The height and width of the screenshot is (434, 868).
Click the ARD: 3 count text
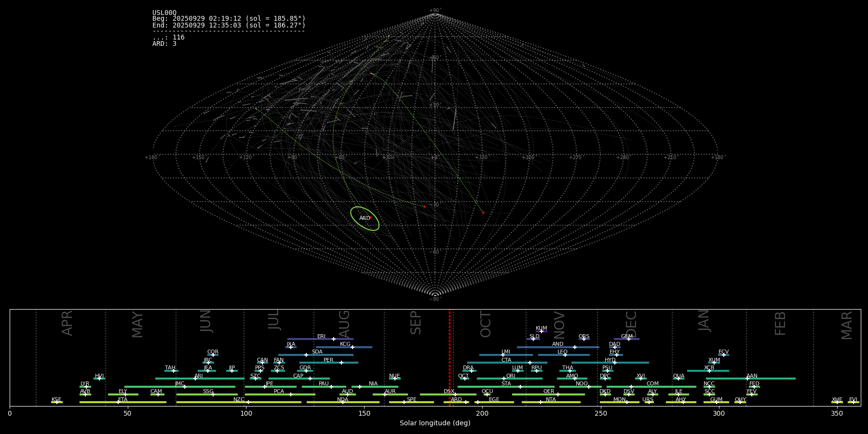click(x=164, y=44)
